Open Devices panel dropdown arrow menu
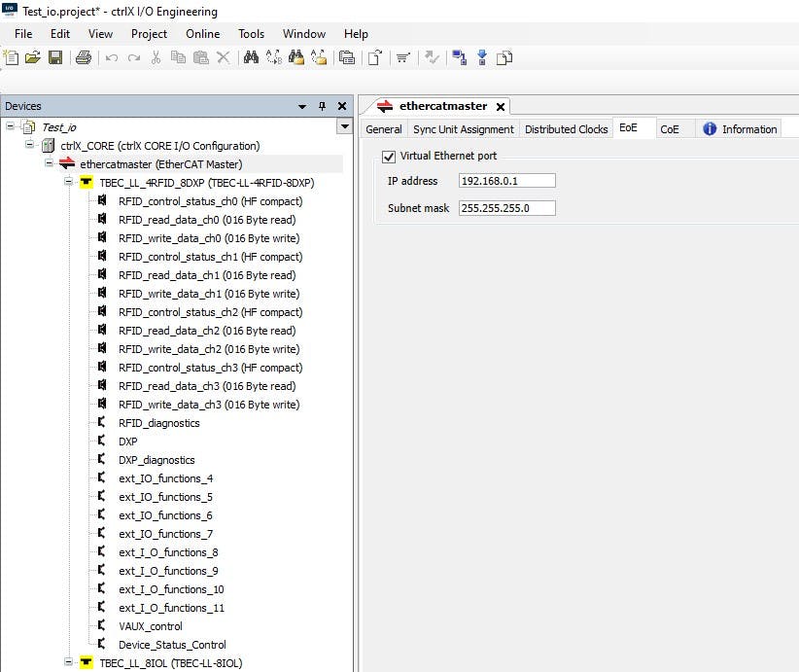 pyautogui.click(x=302, y=107)
